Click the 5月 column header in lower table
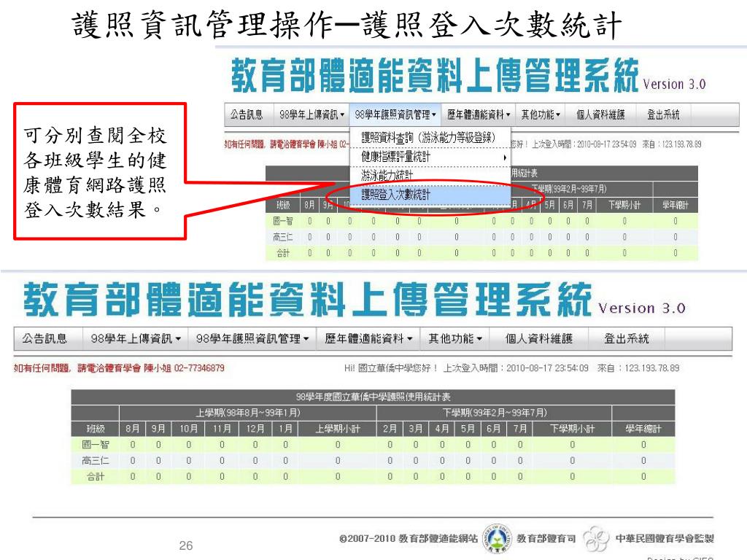This screenshot has height=560, width=747. pos(468,429)
